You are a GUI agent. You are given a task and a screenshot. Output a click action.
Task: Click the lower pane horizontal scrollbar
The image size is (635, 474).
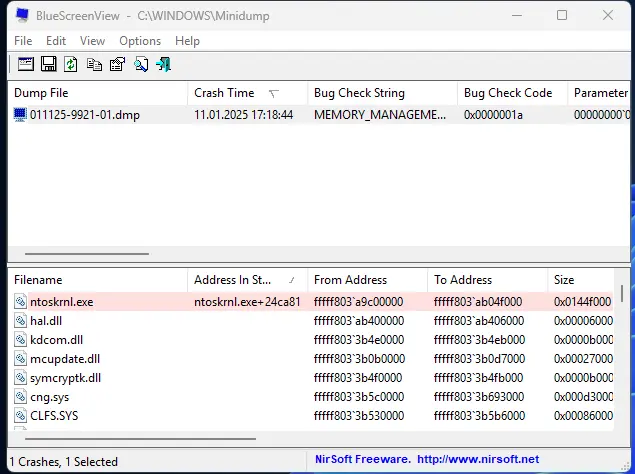click(140, 439)
